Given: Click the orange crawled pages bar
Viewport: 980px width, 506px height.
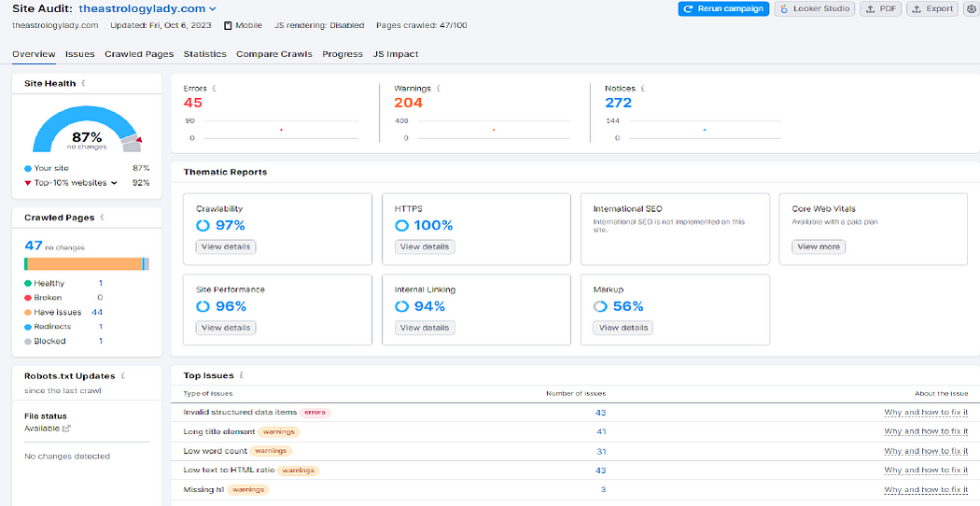Looking at the screenshot, I should point(84,264).
